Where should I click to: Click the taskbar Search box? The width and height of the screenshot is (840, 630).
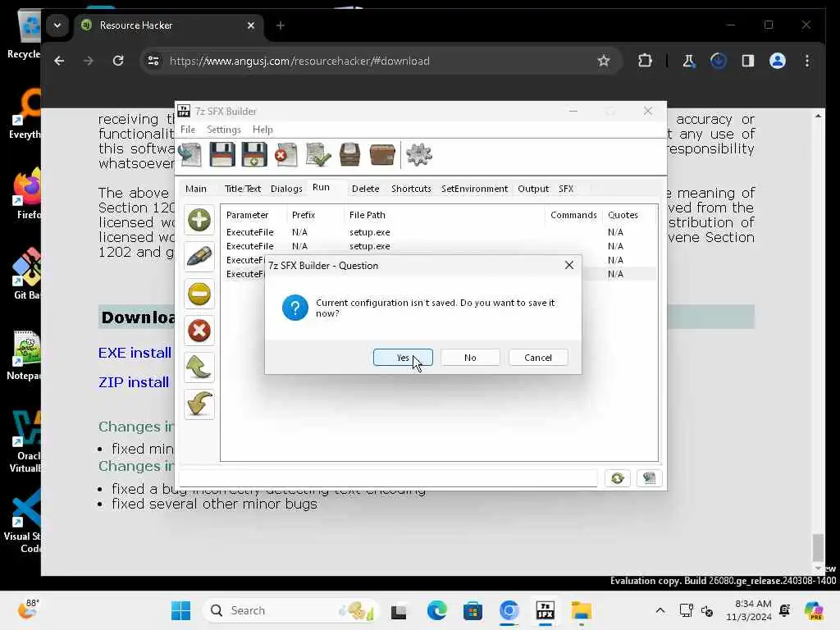[x=291, y=610]
